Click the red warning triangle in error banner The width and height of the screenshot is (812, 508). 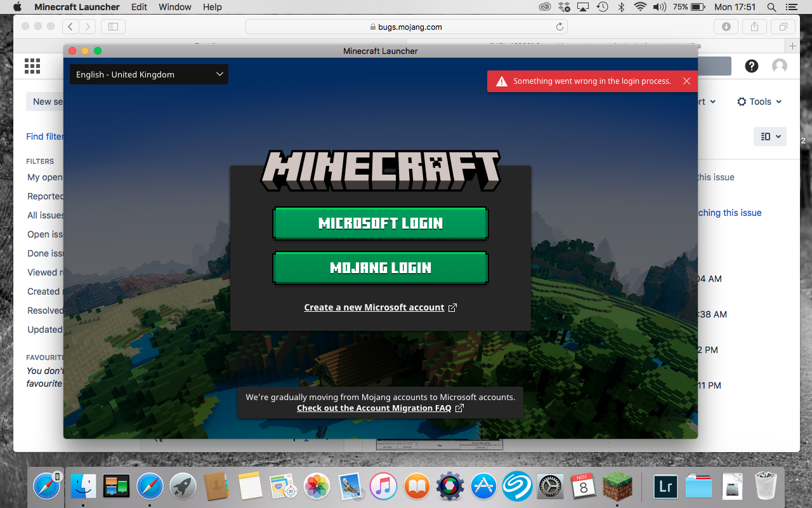tap(501, 81)
